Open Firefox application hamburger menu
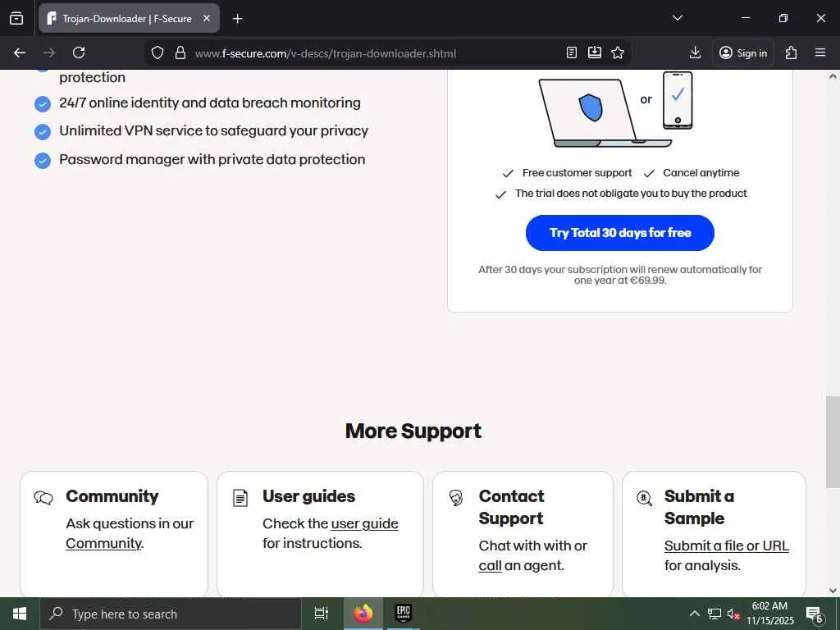 (820, 52)
